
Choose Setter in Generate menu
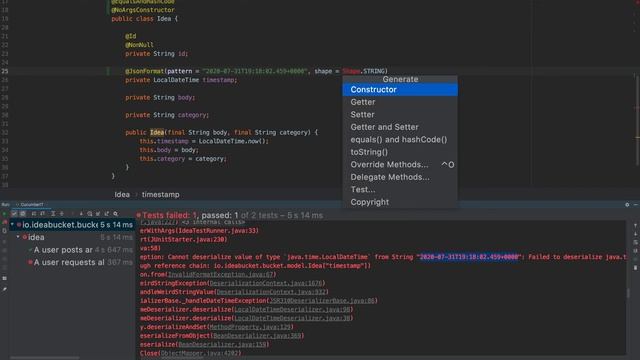pos(400,115)
